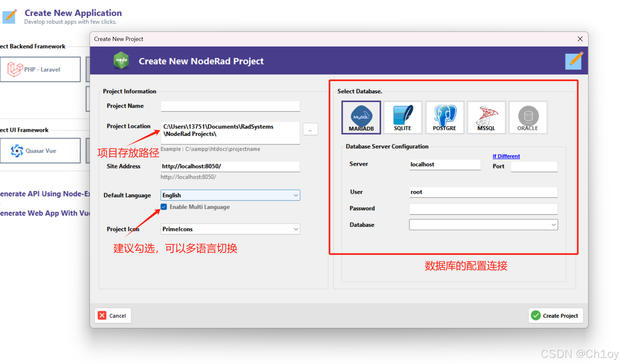Click the Server input field

(x=445, y=164)
